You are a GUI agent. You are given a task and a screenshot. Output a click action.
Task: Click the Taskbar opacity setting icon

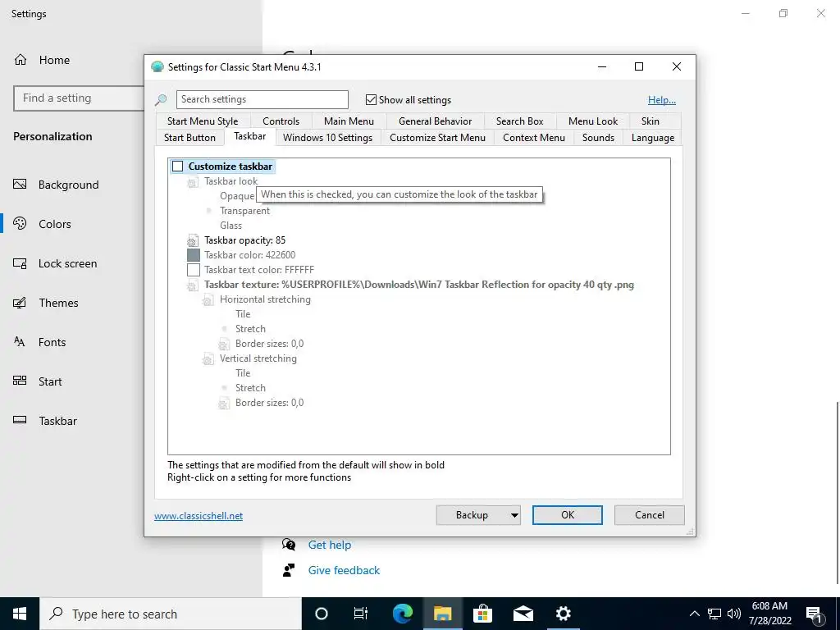tap(193, 240)
